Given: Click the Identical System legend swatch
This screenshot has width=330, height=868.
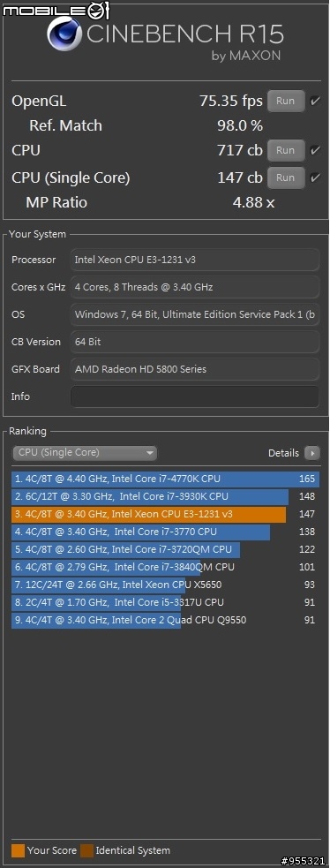Looking at the screenshot, I should (x=86, y=850).
